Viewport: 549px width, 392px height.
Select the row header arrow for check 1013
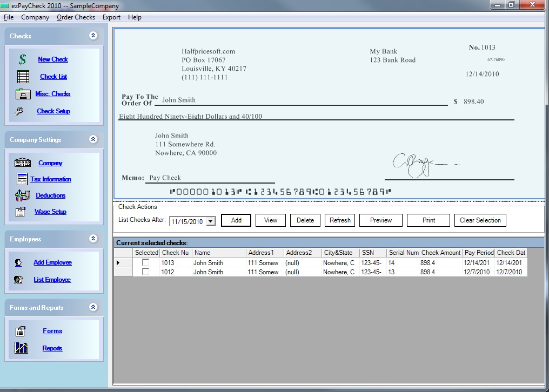pos(123,262)
